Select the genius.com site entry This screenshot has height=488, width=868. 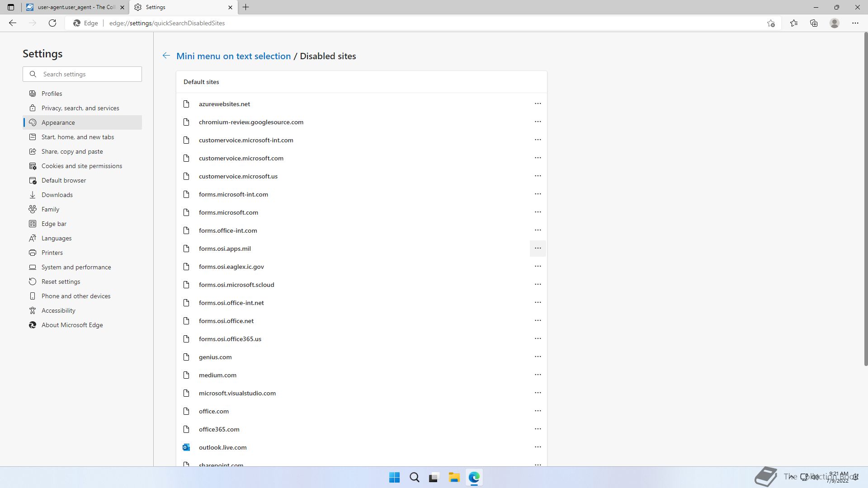pyautogui.click(x=362, y=357)
